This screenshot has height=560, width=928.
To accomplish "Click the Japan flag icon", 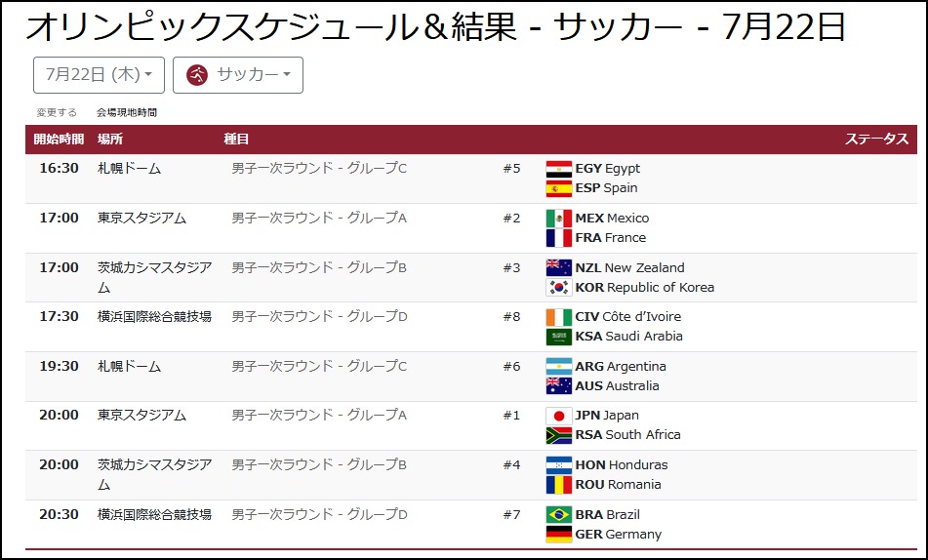I will (559, 416).
